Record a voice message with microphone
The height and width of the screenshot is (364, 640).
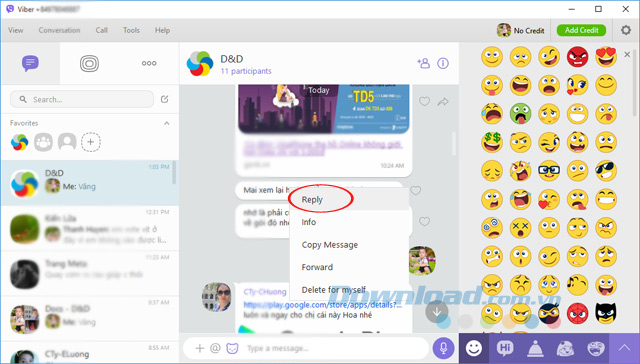(x=443, y=348)
